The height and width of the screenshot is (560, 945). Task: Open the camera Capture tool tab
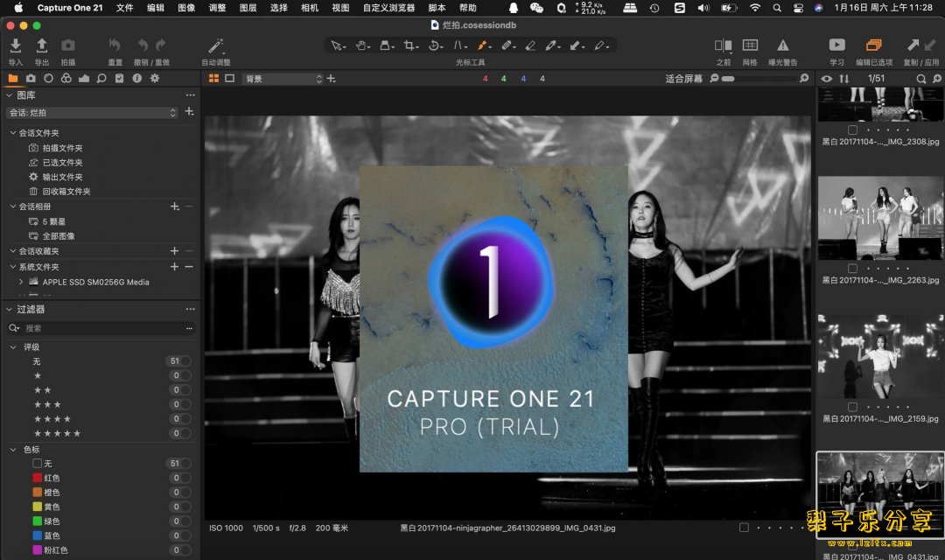[31, 79]
